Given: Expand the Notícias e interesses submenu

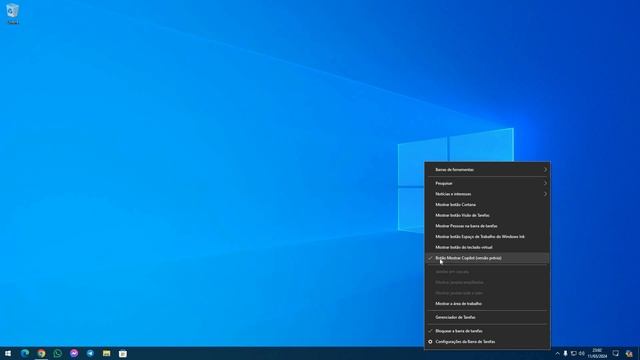Looking at the screenshot, I should coord(487,194).
